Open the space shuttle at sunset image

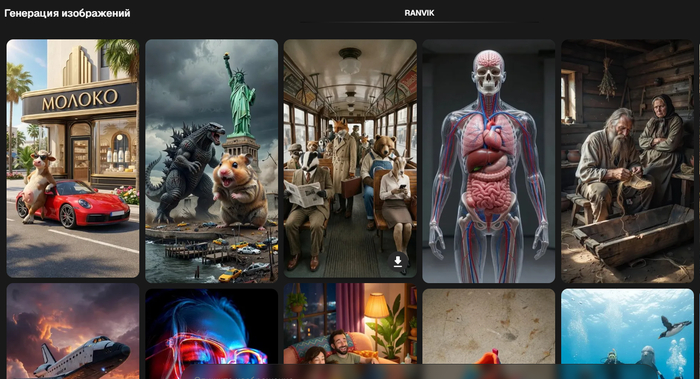point(73,331)
